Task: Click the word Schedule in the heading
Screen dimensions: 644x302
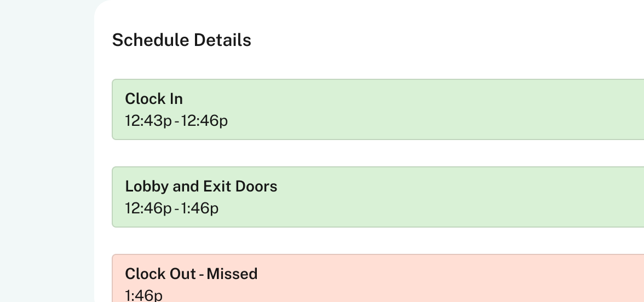Action: pyautogui.click(x=146, y=40)
